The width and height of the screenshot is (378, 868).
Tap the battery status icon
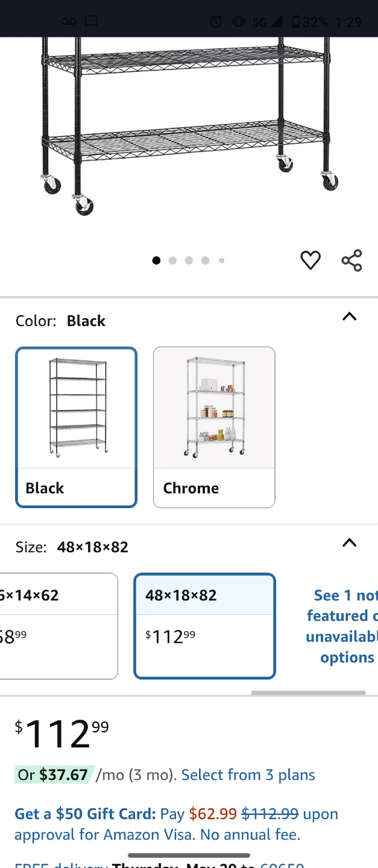pos(295,22)
